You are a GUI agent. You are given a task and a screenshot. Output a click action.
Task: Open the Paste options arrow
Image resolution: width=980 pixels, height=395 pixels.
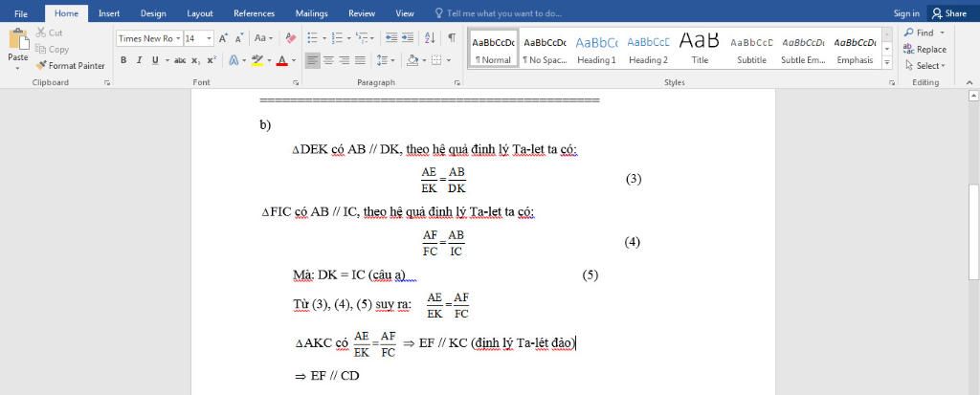coord(18,66)
